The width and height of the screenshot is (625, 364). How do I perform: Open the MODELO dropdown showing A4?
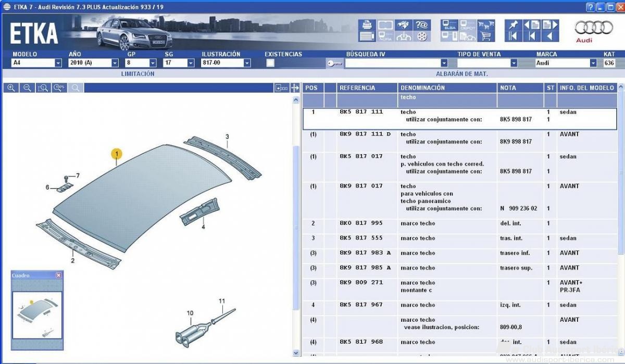[x=58, y=63]
